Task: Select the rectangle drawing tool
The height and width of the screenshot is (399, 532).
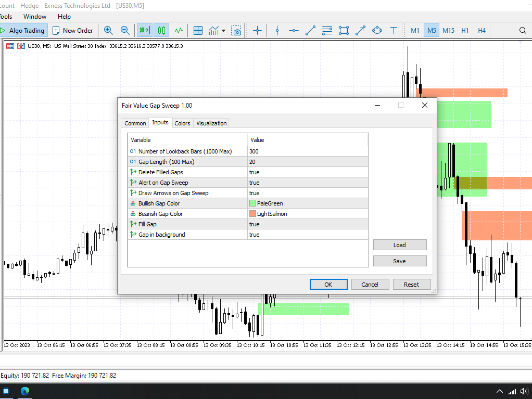Action: point(344,31)
